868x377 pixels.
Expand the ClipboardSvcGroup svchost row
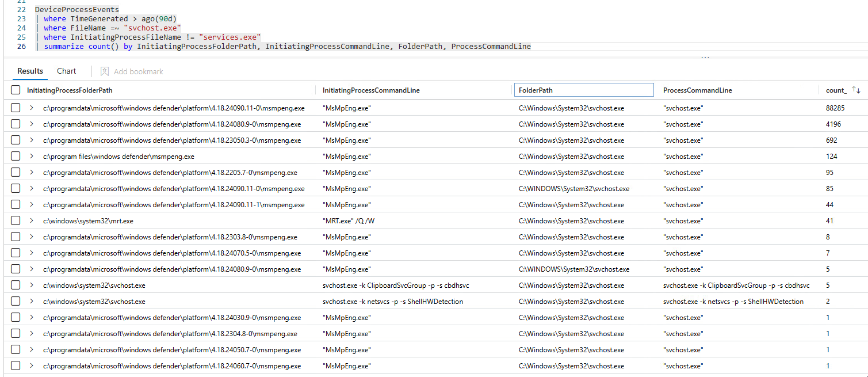coord(32,285)
